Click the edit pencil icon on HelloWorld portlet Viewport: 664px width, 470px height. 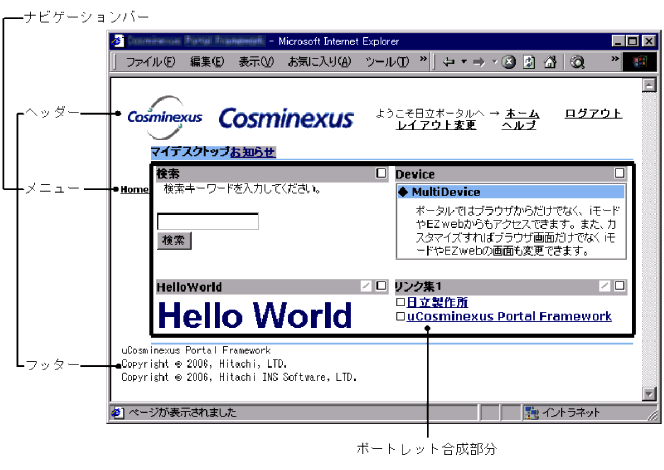pos(365,286)
